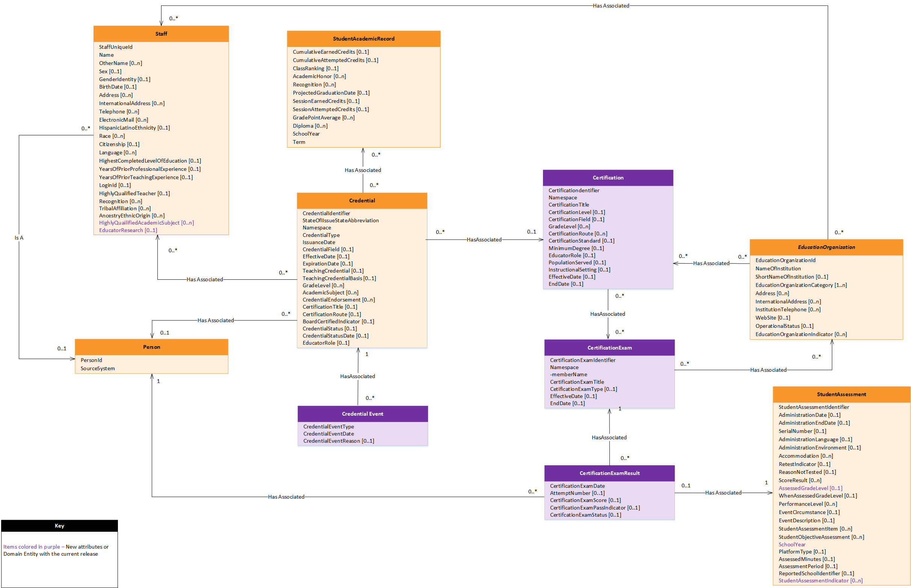Click the 'Is A' relationship label
This screenshot has width=911, height=588.
coord(19,238)
